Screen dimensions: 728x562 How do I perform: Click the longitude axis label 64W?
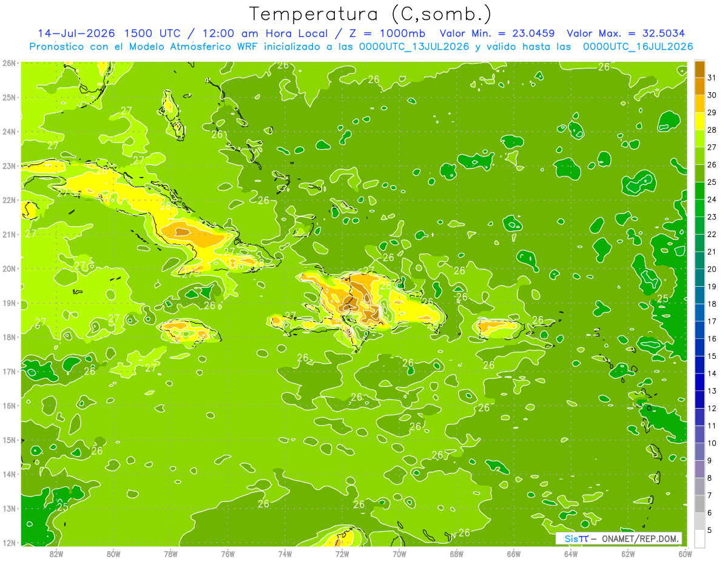571,554
